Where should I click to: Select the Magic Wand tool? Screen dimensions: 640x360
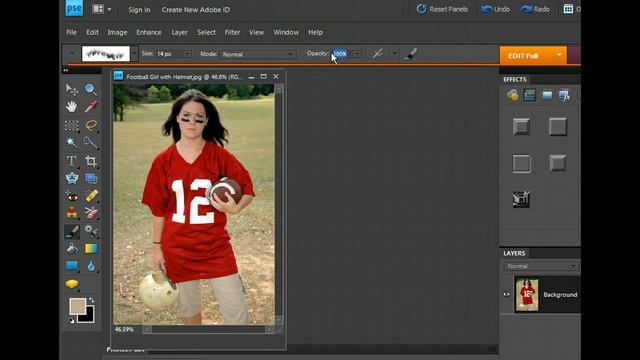tap(71, 142)
